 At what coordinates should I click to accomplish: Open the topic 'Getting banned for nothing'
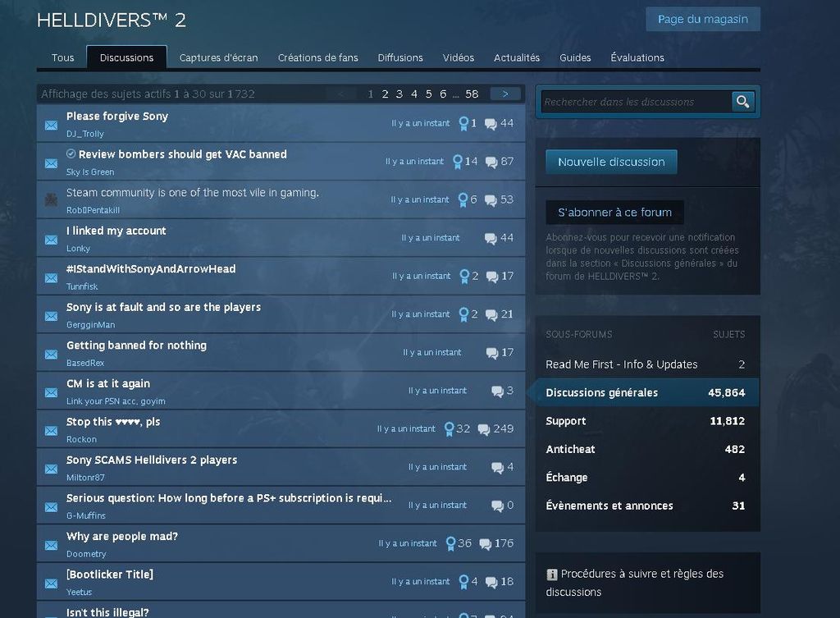pyautogui.click(x=136, y=346)
